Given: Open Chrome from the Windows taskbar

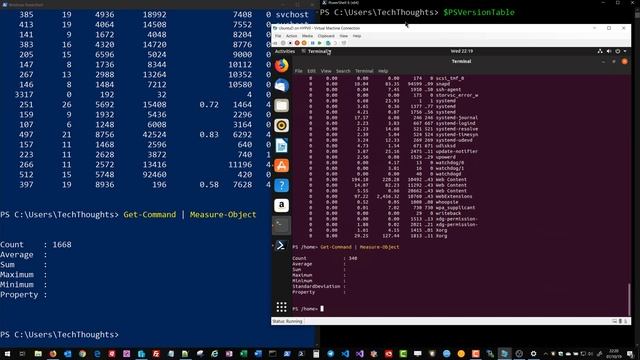Looking at the screenshot, I should pyautogui.click(x=82, y=353).
